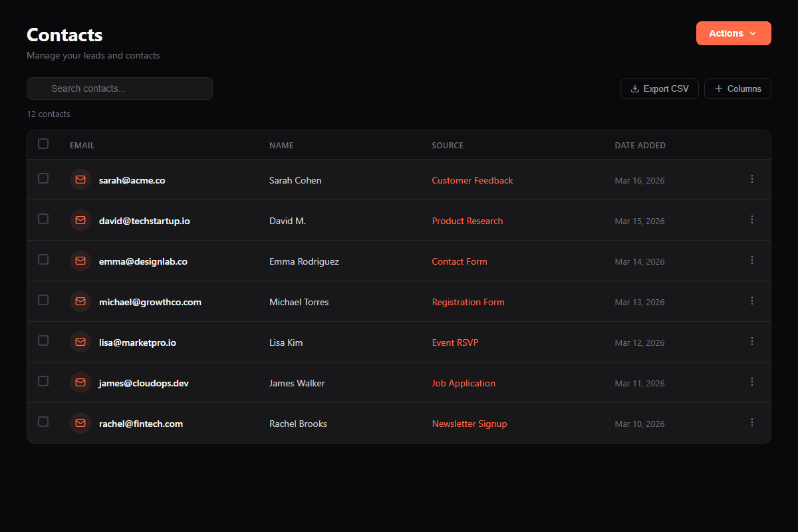Click the download icon in Export CSV button
Screen dimensions: 798x532
pyautogui.click(x=635, y=88)
